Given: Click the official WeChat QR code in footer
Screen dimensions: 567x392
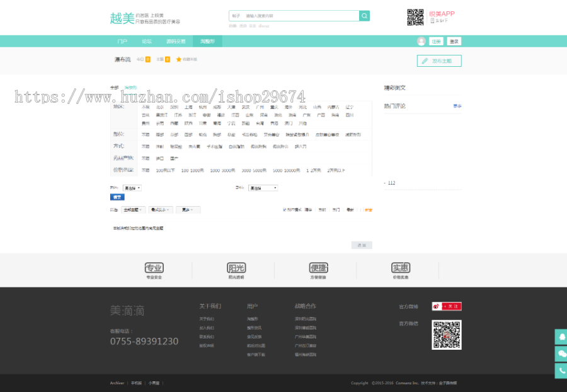Looking at the screenshot, I should [x=446, y=335].
